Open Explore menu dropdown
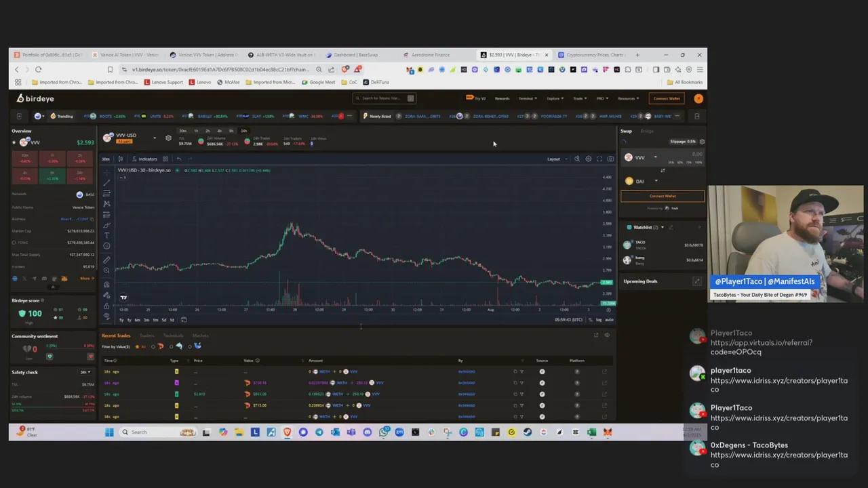The width and height of the screenshot is (868, 488). pyautogui.click(x=555, y=98)
